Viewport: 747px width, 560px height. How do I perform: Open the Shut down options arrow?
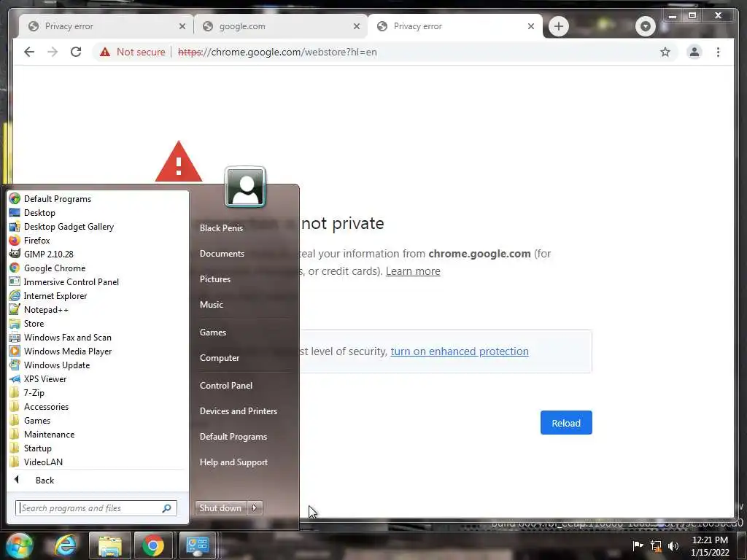coord(255,508)
